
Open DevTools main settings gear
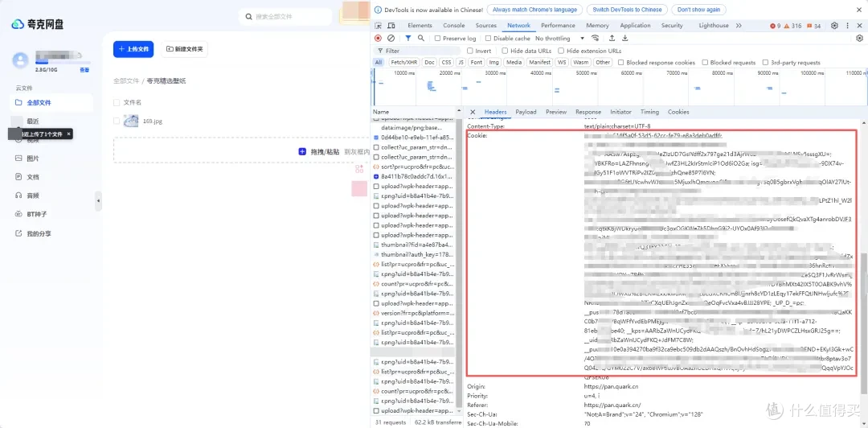pyautogui.click(x=834, y=26)
